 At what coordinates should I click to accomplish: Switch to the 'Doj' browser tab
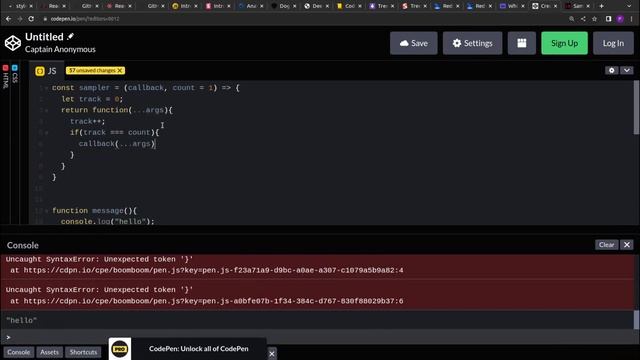coord(282,6)
